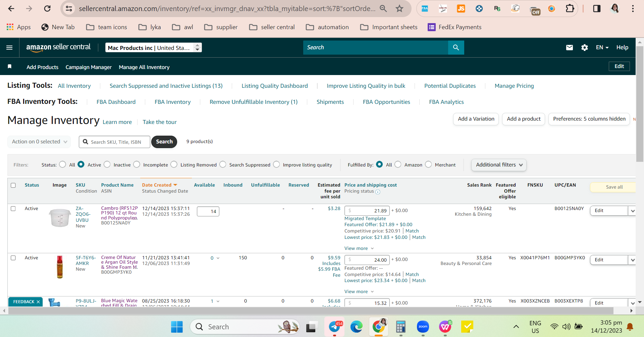644x337 pixels.
Task: Open the settings gear in Seller Central
Action: click(585, 48)
